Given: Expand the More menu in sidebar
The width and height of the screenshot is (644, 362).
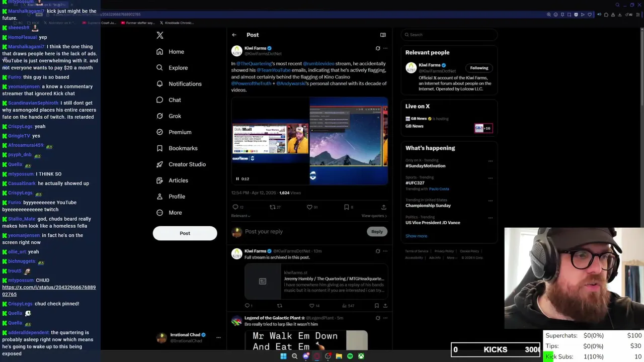Looking at the screenshot, I should tap(169, 213).
